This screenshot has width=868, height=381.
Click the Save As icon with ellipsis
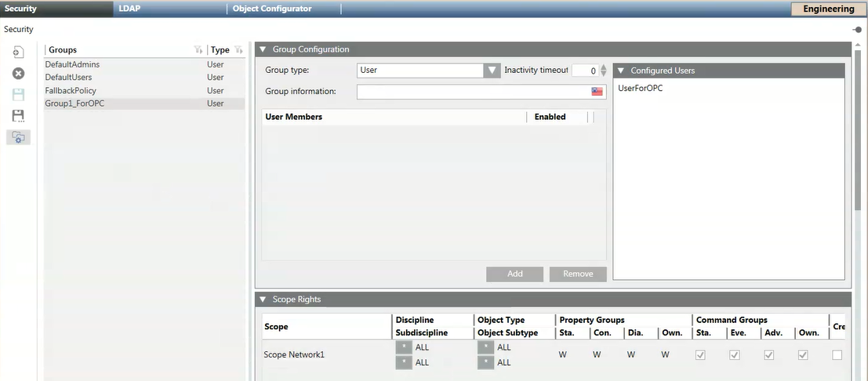[x=18, y=116]
